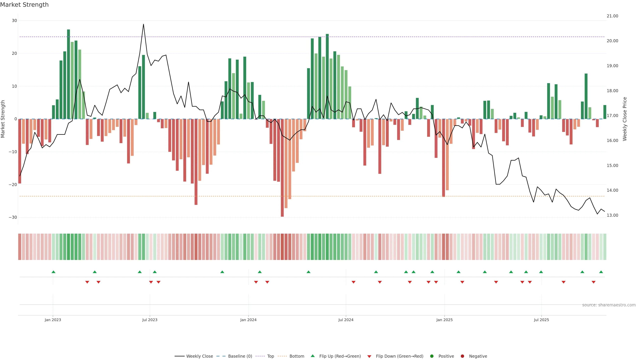Screen dimensions: 644x362
Task: Click the first green flip-up marker near Jan 2023
Action: (x=53, y=272)
